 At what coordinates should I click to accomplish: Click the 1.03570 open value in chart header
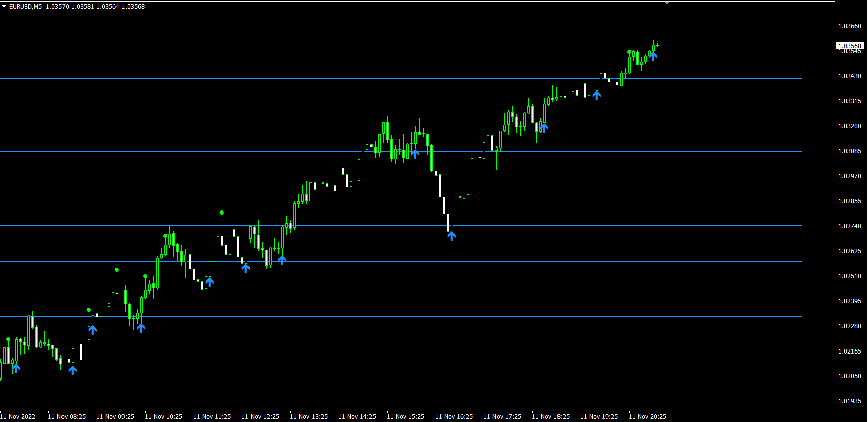pos(57,7)
